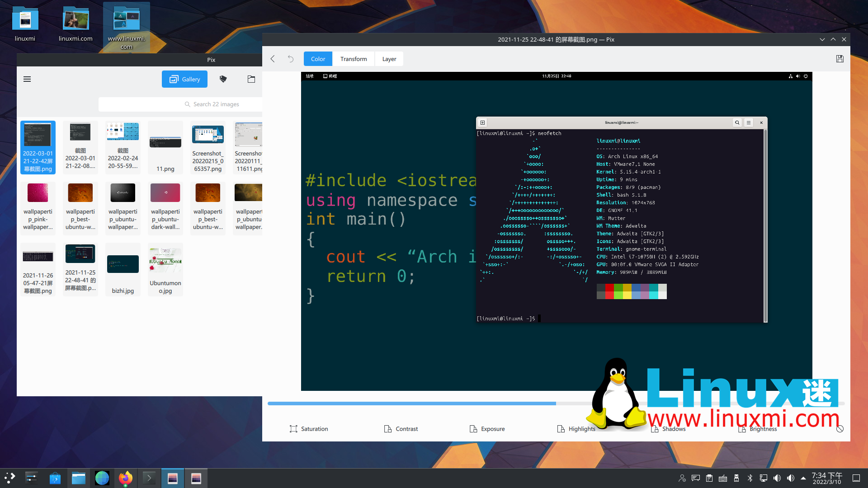Open the hamburger menu in Pix gallery
The height and width of the screenshot is (488, 868).
coord(27,79)
